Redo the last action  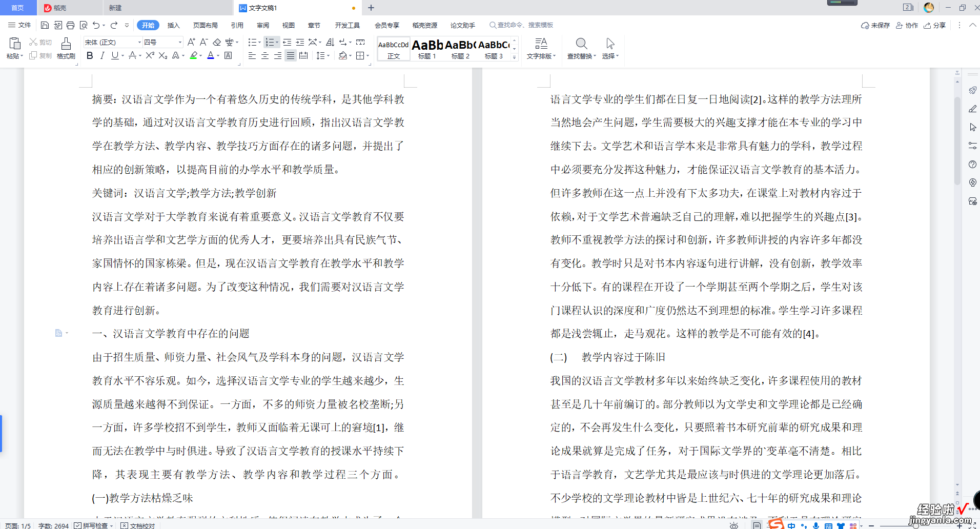tap(114, 25)
